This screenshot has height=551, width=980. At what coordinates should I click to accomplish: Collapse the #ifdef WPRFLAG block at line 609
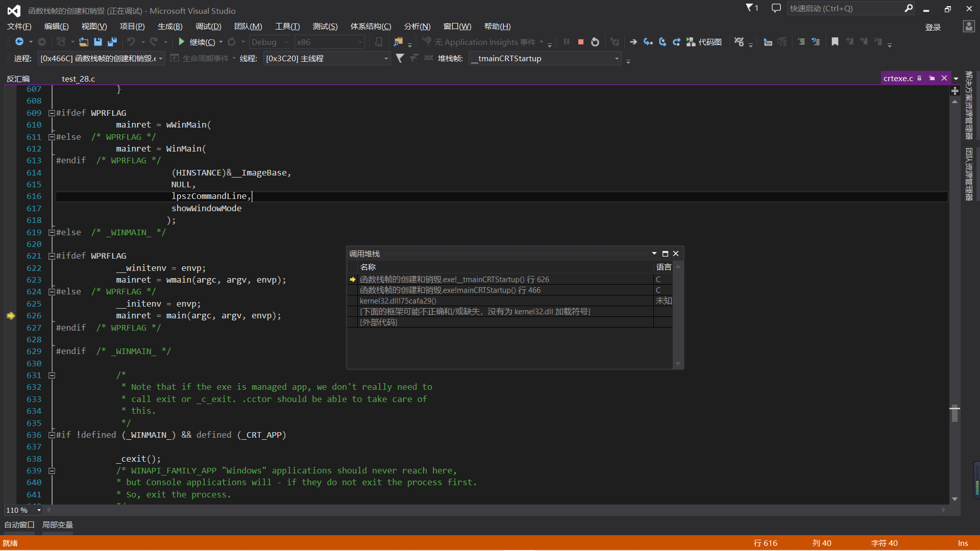52,113
